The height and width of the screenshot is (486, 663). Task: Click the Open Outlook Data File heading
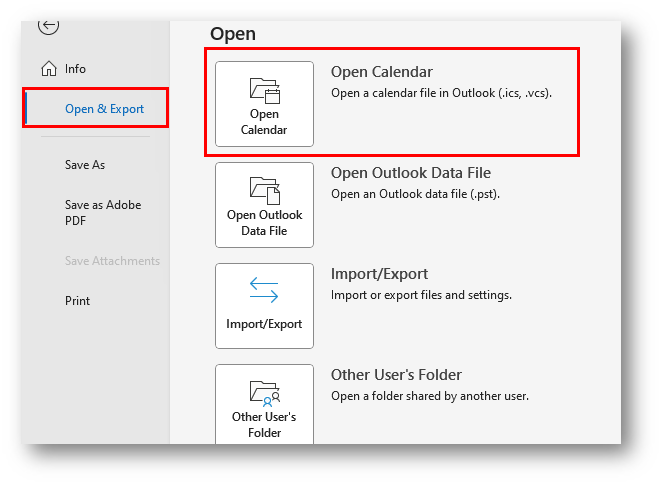click(x=411, y=173)
